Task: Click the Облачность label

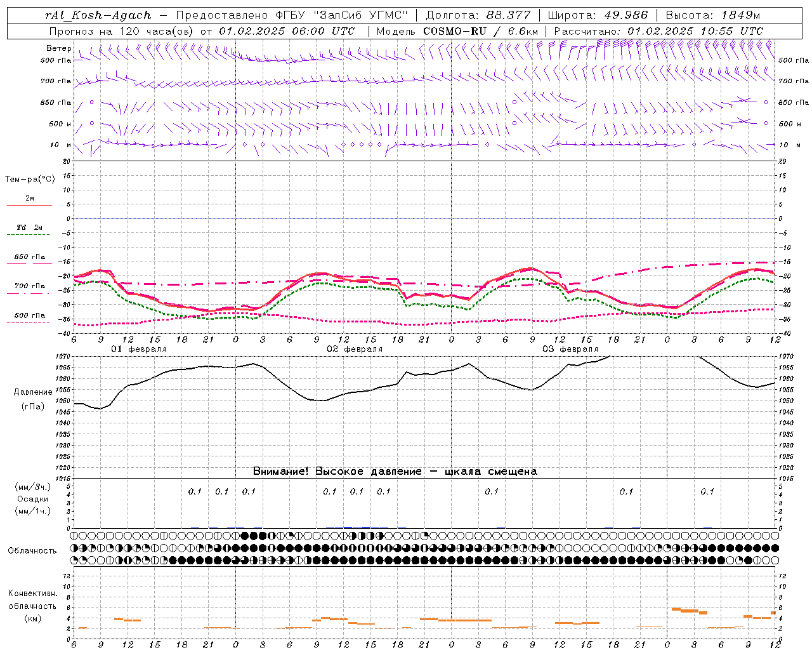Action: coord(32,551)
